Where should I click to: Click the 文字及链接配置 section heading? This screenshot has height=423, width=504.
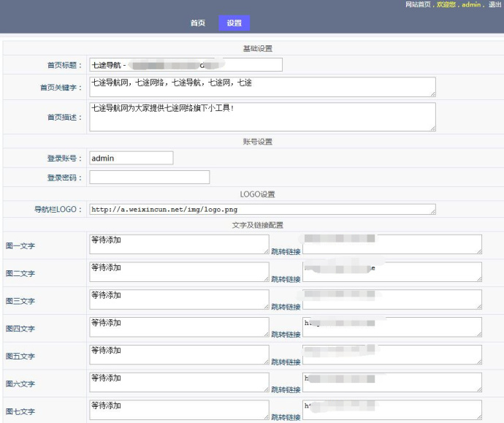coord(257,225)
